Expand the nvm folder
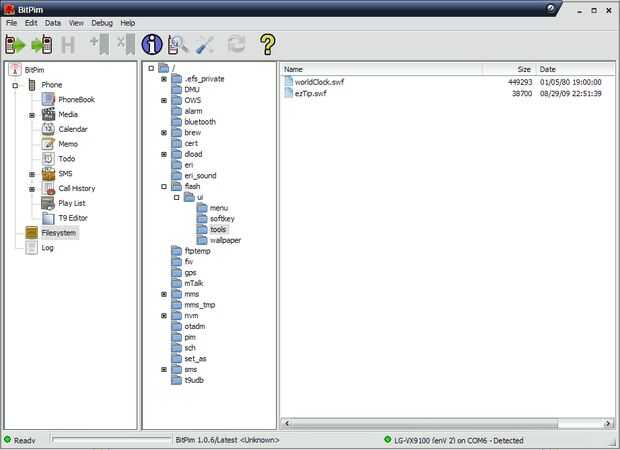This screenshot has width=620, height=450. (x=164, y=316)
